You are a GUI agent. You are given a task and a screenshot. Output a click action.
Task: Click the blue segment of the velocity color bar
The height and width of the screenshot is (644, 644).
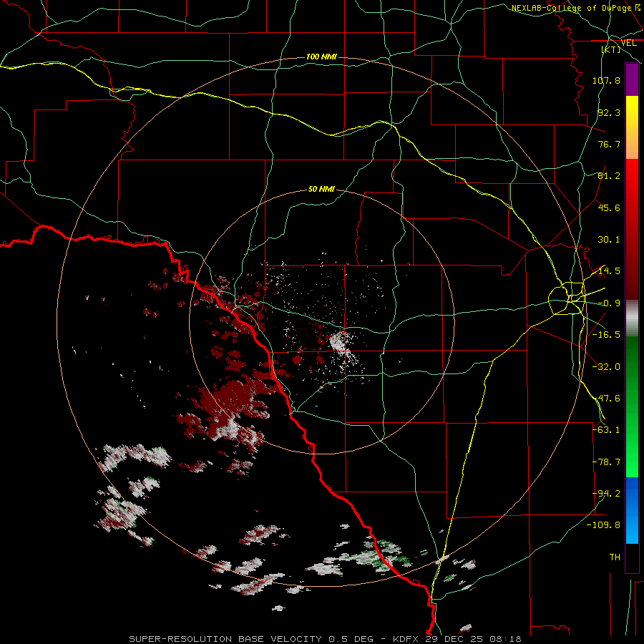pos(632,510)
